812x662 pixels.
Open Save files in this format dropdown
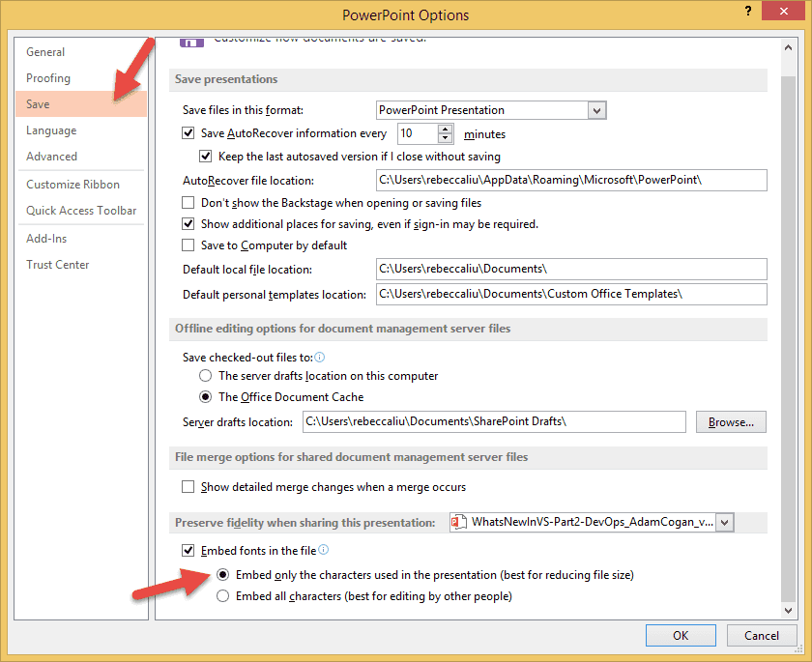click(596, 110)
